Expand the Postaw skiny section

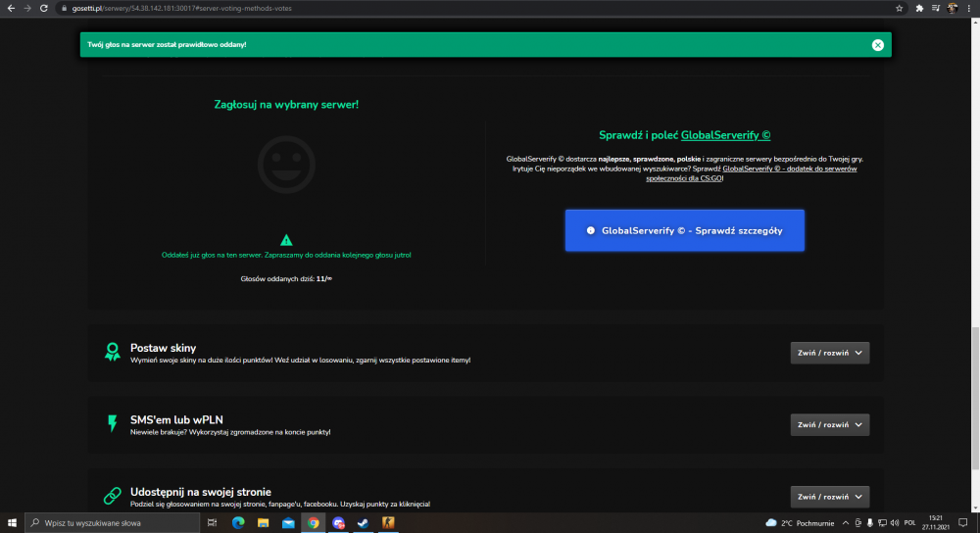(829, 353)
